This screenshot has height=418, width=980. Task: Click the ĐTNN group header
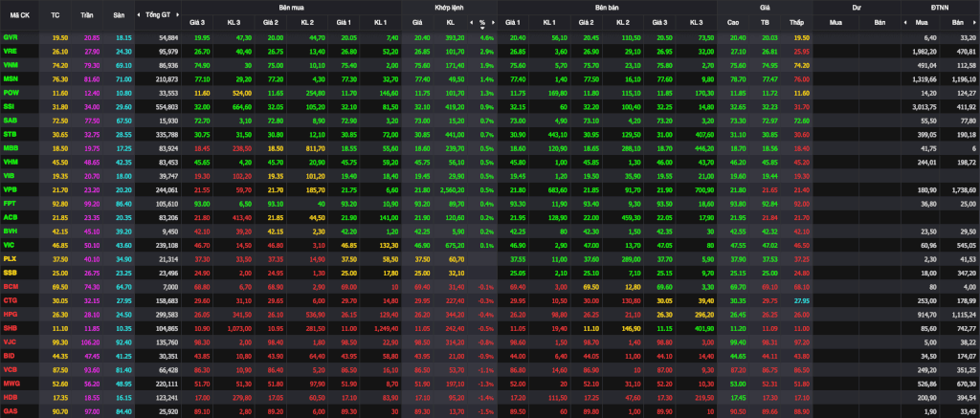[940, 7]
